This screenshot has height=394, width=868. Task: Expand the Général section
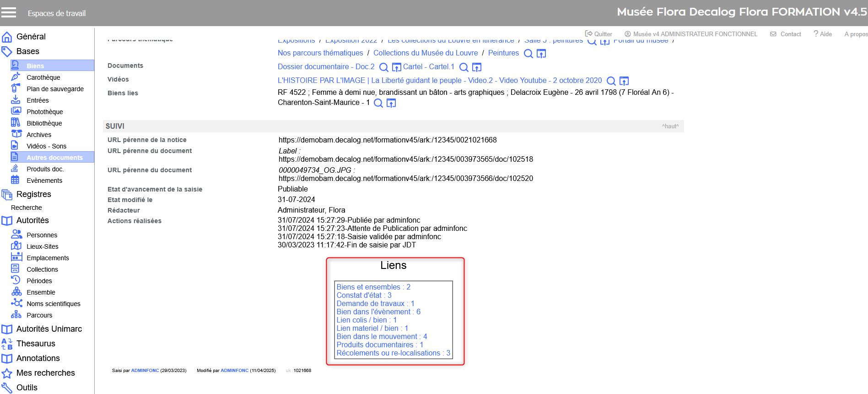click(31, 37)
